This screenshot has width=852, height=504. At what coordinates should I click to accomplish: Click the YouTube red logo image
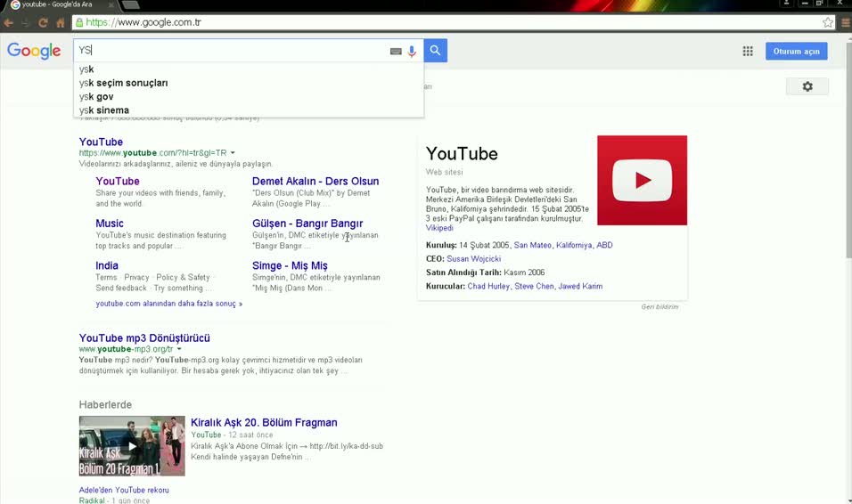[642, 180]
